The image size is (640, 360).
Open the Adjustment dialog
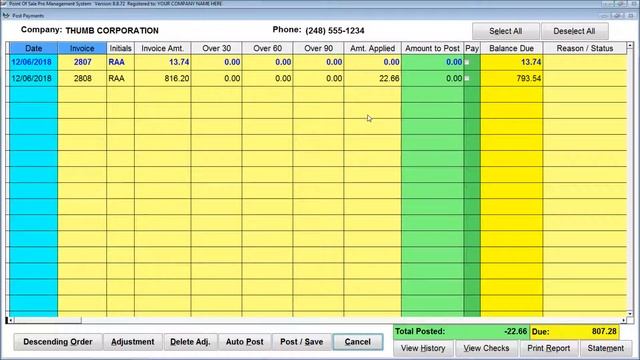(x=133, y=342)
